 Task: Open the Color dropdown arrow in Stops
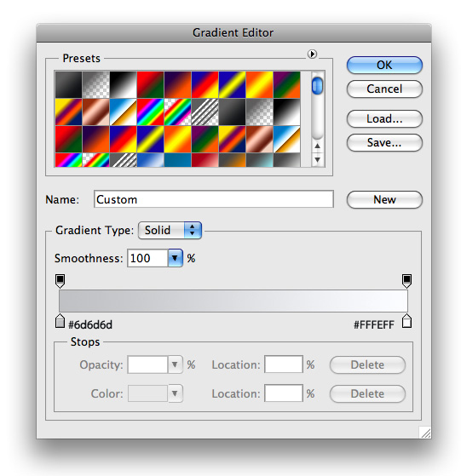click(176, 393)
